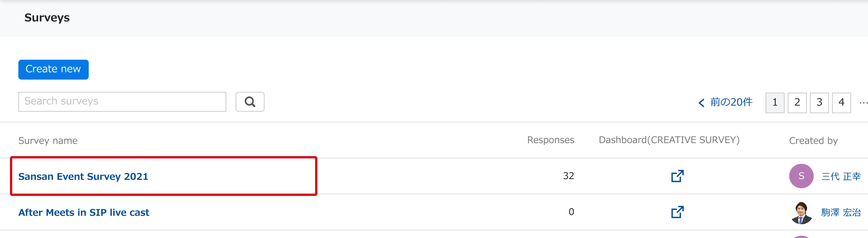
Task: Click the photo avatar of 駒澤 宏治
Action: click(801, 212)
